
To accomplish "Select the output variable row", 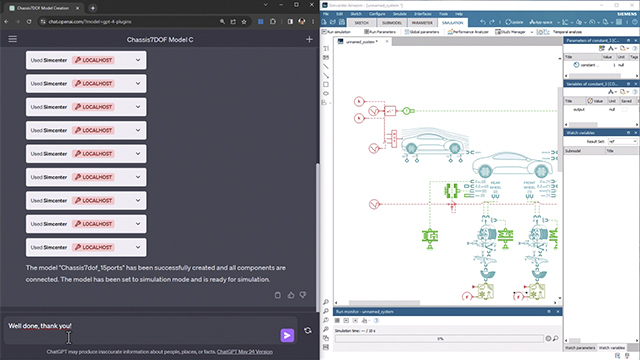I will pos(600,109).
